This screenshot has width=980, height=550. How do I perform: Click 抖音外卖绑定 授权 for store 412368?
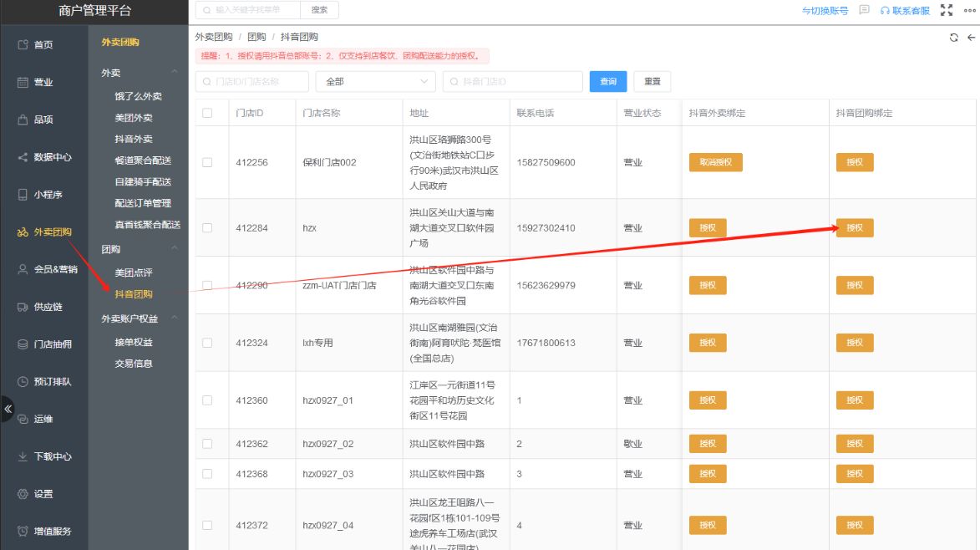pos(708,474)
